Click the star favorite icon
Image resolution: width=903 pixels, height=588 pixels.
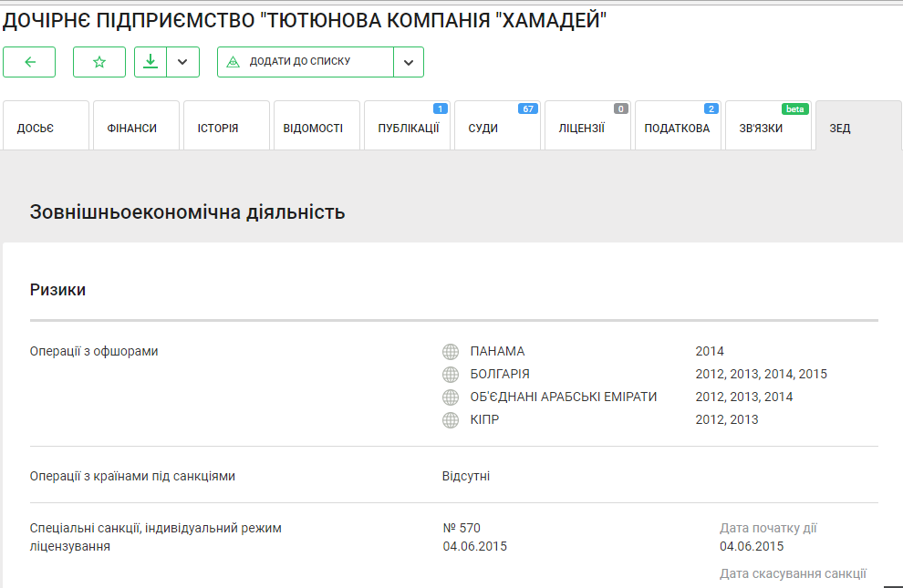pos(99,62)
